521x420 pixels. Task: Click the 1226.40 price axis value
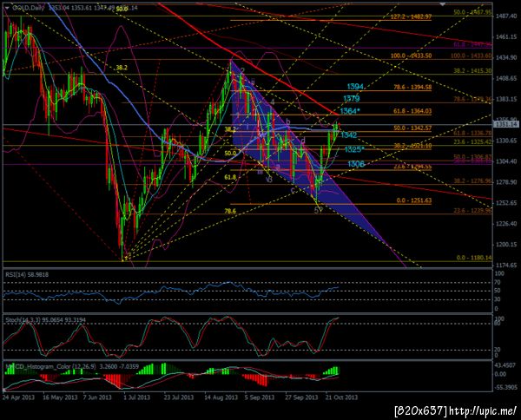coord(505,223)
